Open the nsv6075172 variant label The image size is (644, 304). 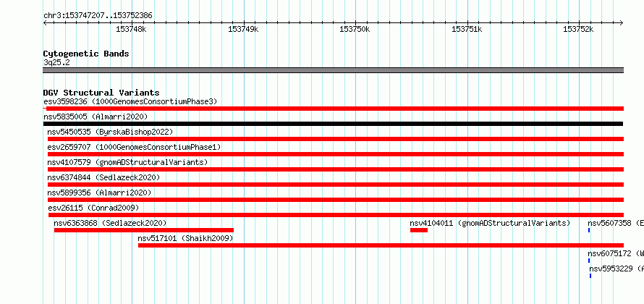[x=616, y=253]
